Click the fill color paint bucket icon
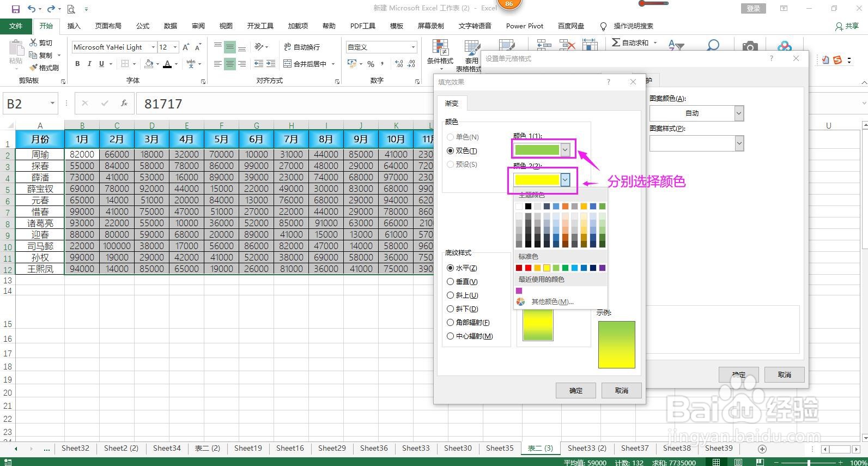The height and width of the screenshot is (466, 868). coord(149,64)
